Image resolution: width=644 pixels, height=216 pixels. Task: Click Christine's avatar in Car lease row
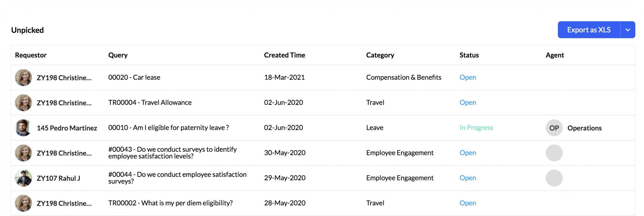click(24, 77)
